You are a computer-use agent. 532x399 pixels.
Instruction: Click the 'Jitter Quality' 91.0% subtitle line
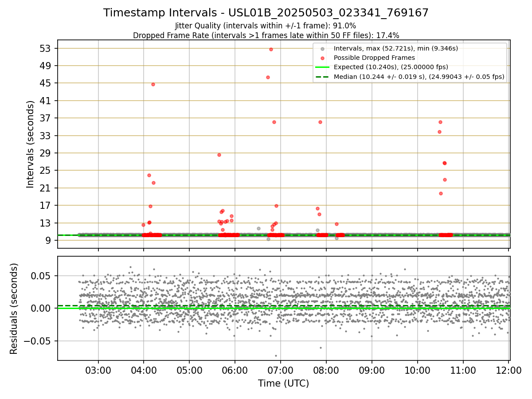(266, 26)
